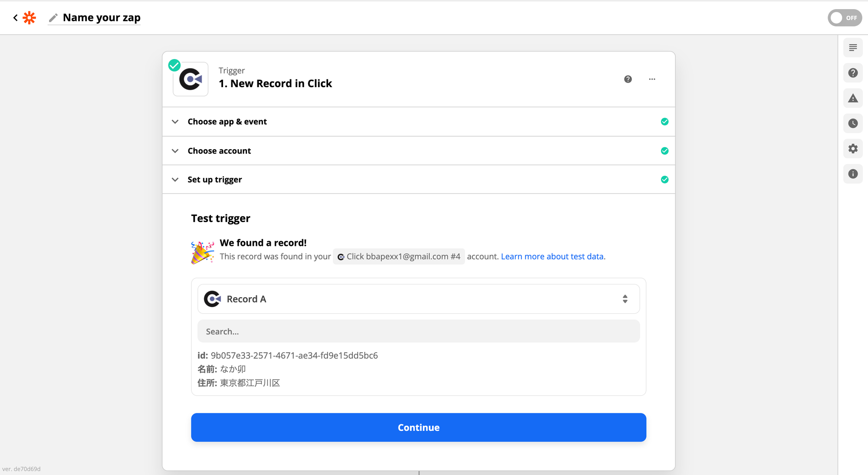Click green checkmark on Choose app & event

[664, 121]
